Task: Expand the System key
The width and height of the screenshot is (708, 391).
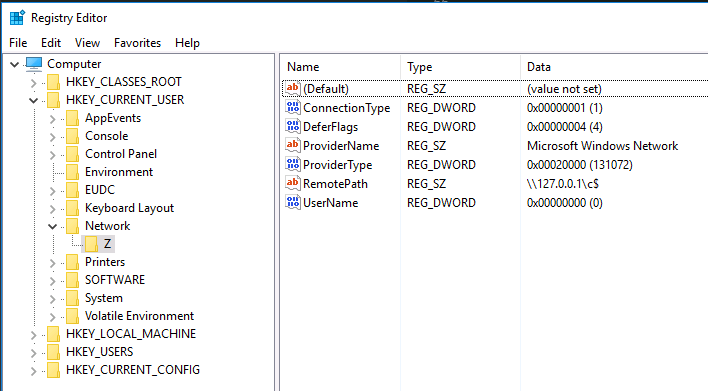Action: click(x=52, y=299)
